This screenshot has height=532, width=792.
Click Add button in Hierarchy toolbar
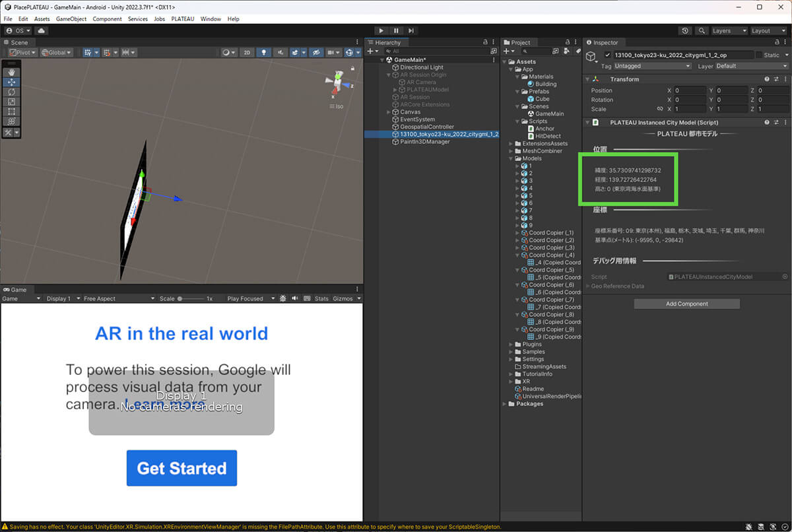point(372,51)
